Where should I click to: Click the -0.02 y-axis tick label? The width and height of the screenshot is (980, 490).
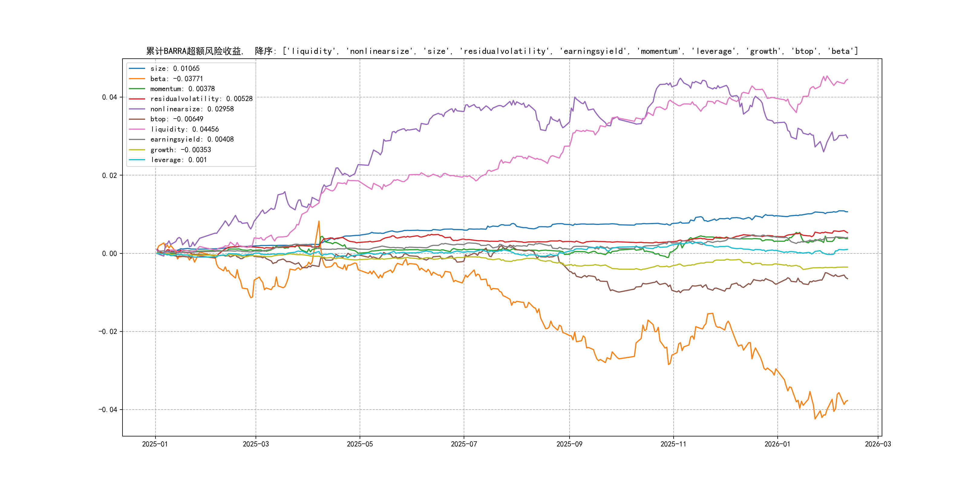(x=108, y=332)
